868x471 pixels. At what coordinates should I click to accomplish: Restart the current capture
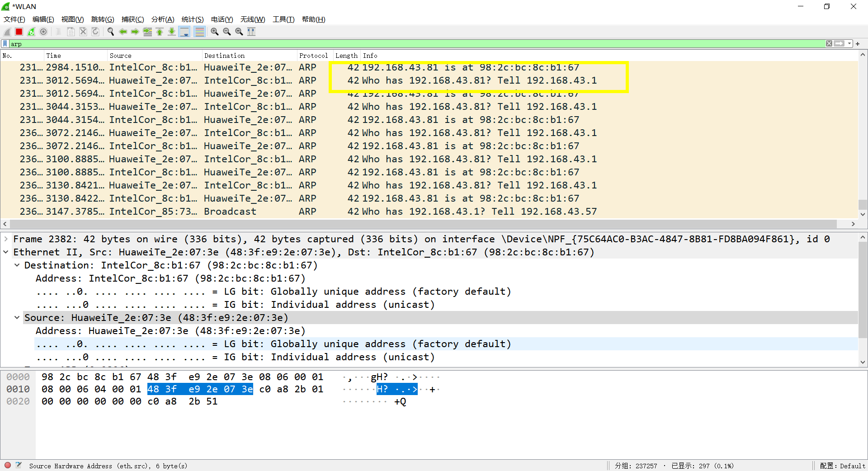click(31, 32)
